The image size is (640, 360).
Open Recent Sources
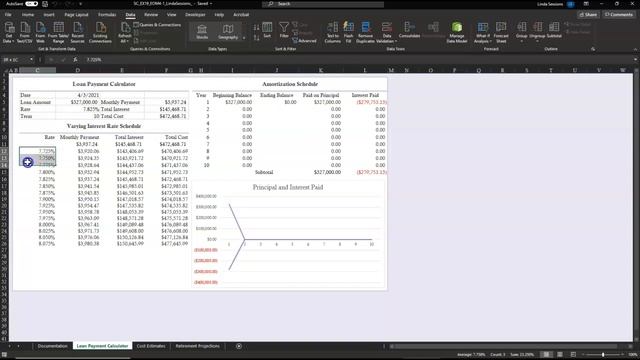[78, 33]
